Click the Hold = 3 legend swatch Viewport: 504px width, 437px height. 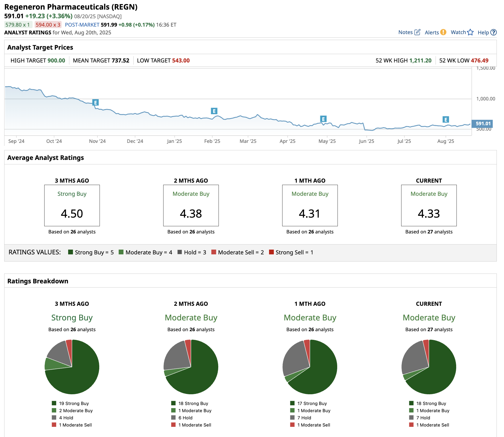click(180, 252)
